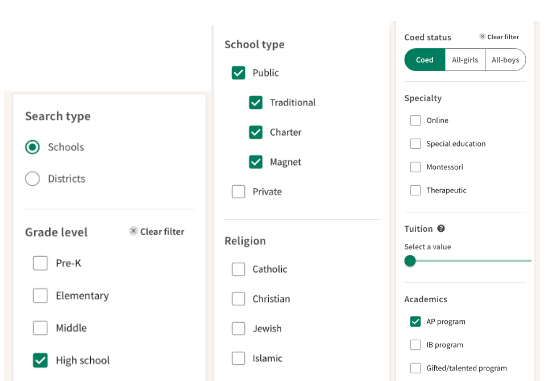Uncheck the AP program checkbox

point(415,321)
